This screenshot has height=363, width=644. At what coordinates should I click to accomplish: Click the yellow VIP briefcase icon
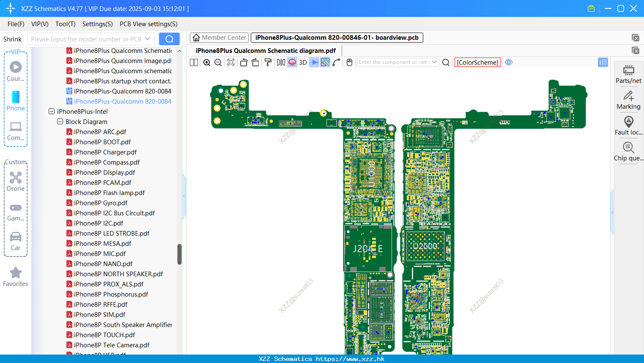point(591,8)
